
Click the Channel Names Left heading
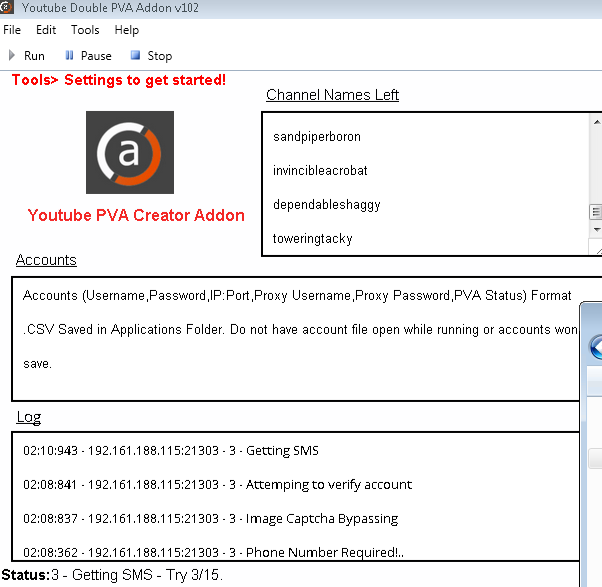pos(332,95)
